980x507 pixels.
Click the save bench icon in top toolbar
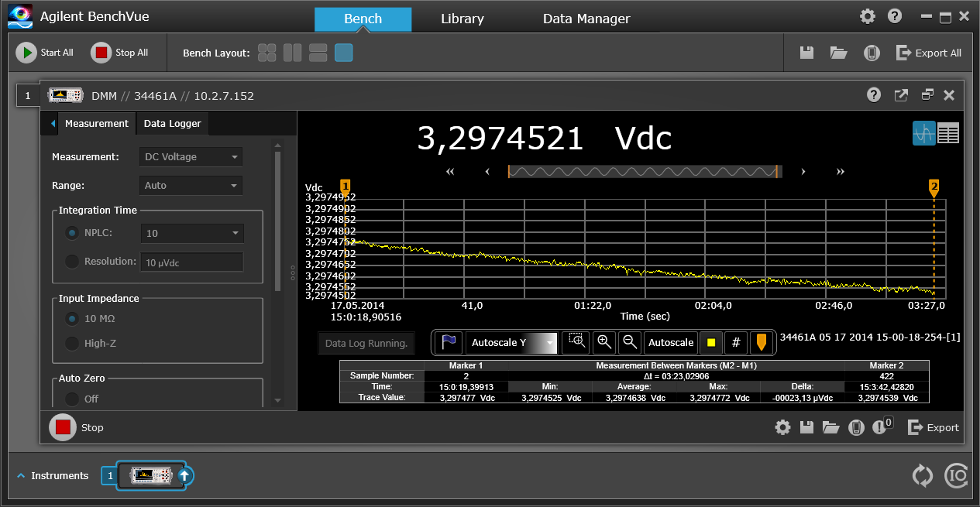[x=806, y=53]
